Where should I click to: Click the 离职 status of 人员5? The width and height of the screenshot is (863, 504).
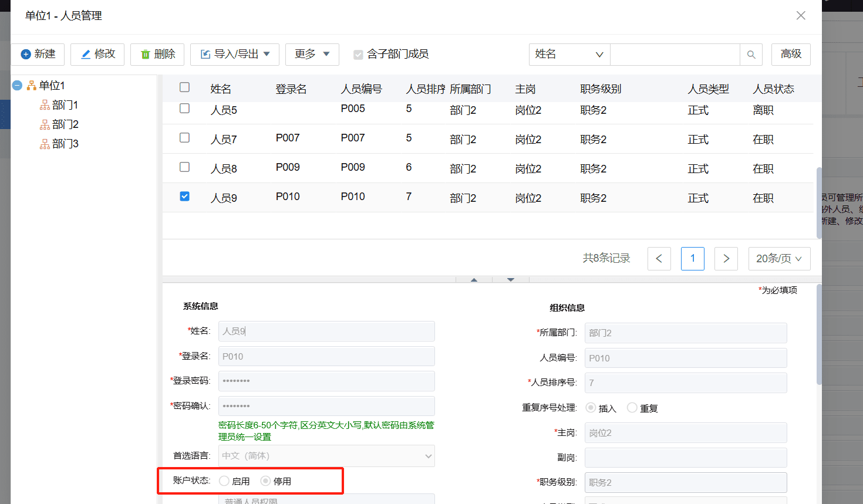coord(763,110)
